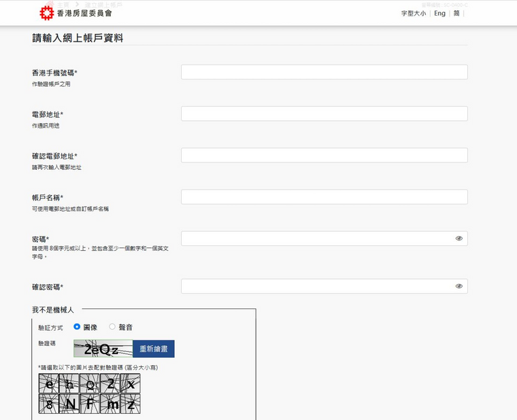Focus the 確認電郵地址 input field
This screenshot has height=420, width=517.
pos(324,156)
